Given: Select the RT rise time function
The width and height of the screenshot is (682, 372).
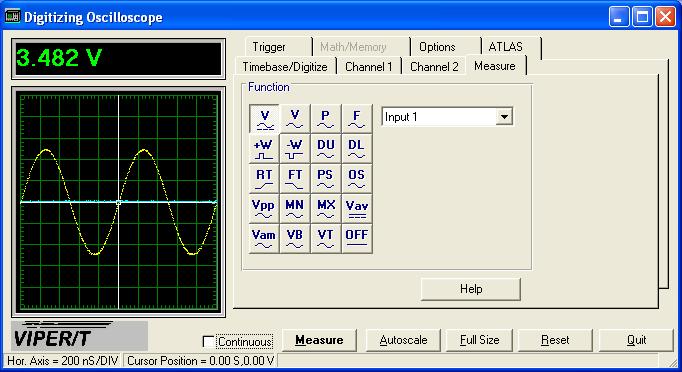Looking at the screenshot, I should pyautogui.click(x=264, y=179).
